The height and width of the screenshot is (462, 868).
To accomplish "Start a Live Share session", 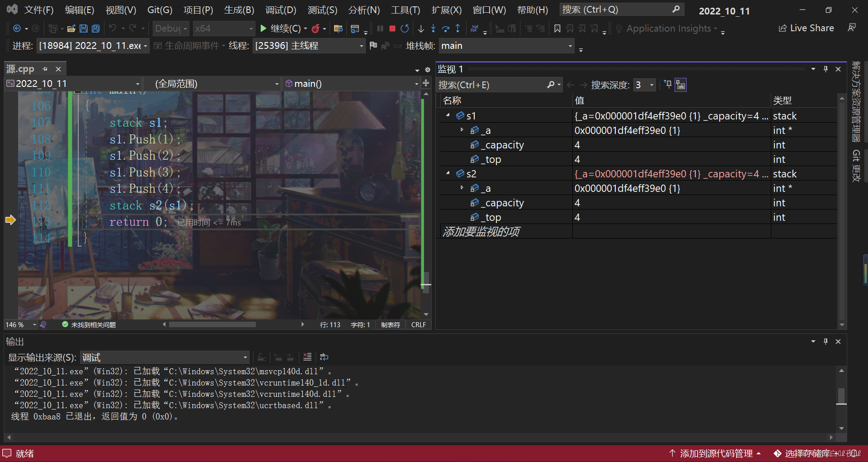I will [x=806, y=28].
